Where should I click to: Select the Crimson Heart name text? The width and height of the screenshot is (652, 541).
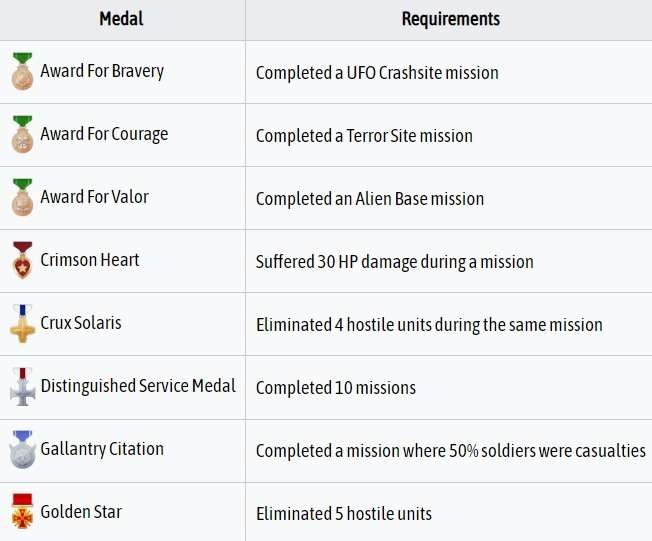tap(90, 260)
